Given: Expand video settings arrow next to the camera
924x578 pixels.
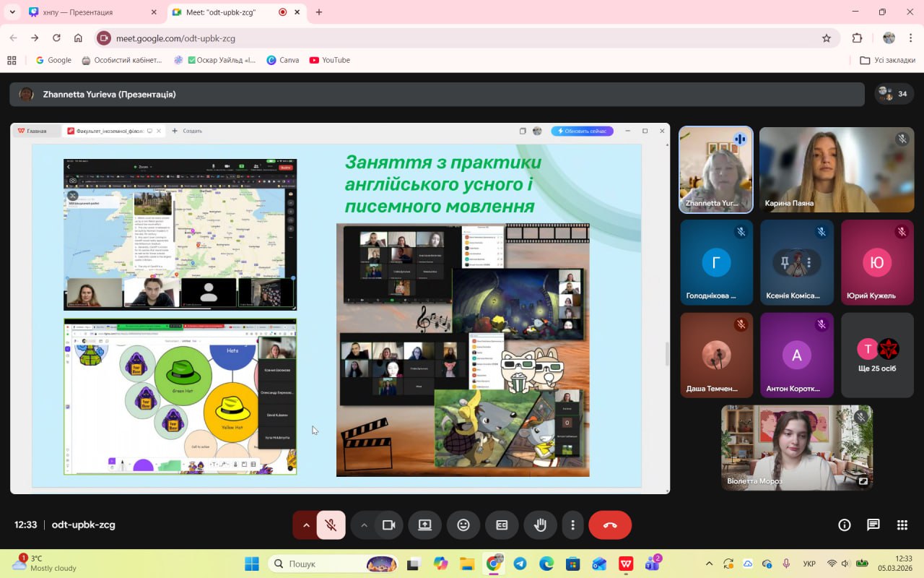Looking at the screenshot, I should coord(364,525).
